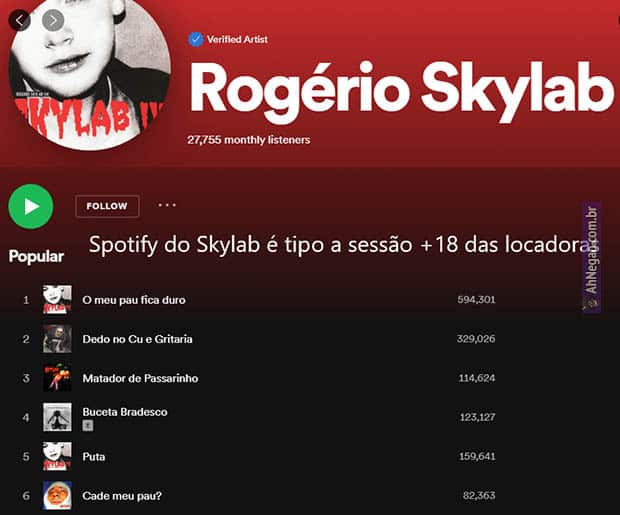
Task: Click album cover for O meu pau fica duro
Action: click(57, 299)
